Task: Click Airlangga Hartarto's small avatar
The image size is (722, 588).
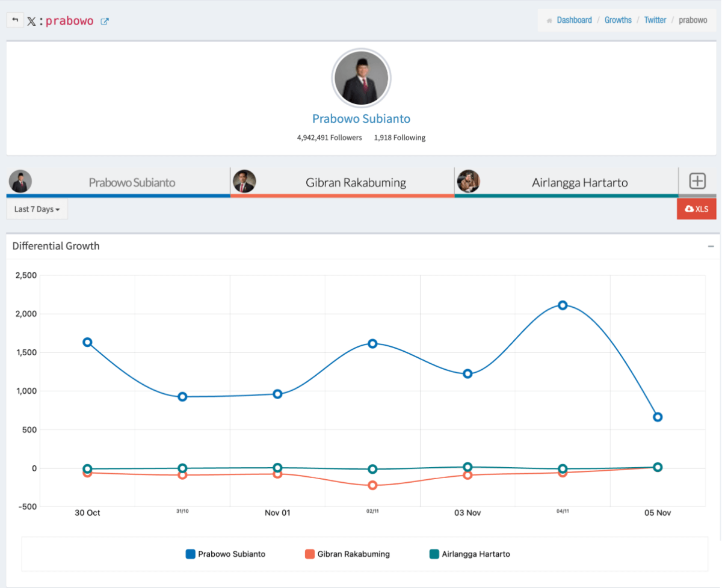Action: [468, 182]
